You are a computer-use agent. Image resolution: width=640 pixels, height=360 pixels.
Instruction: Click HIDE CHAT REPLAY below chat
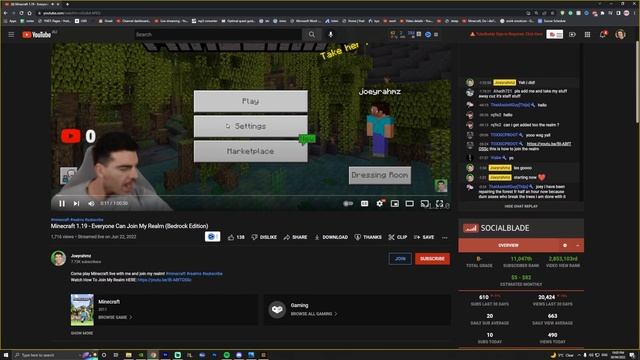pos(521,207)
